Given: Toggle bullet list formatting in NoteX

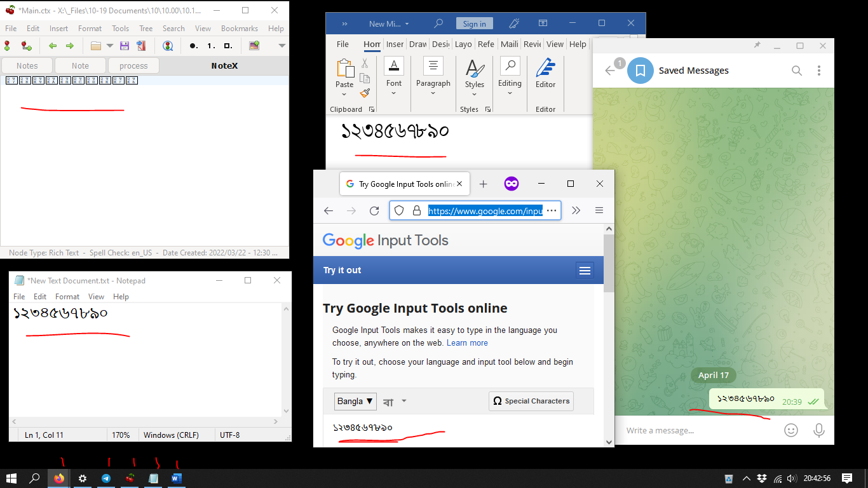Looking at the screenshot, I should [193, 46].
